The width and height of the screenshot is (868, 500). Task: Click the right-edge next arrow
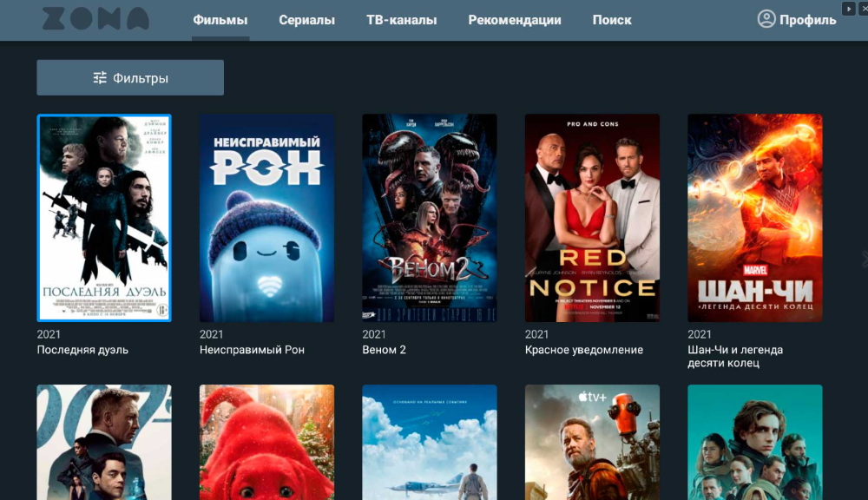point(865,259)
